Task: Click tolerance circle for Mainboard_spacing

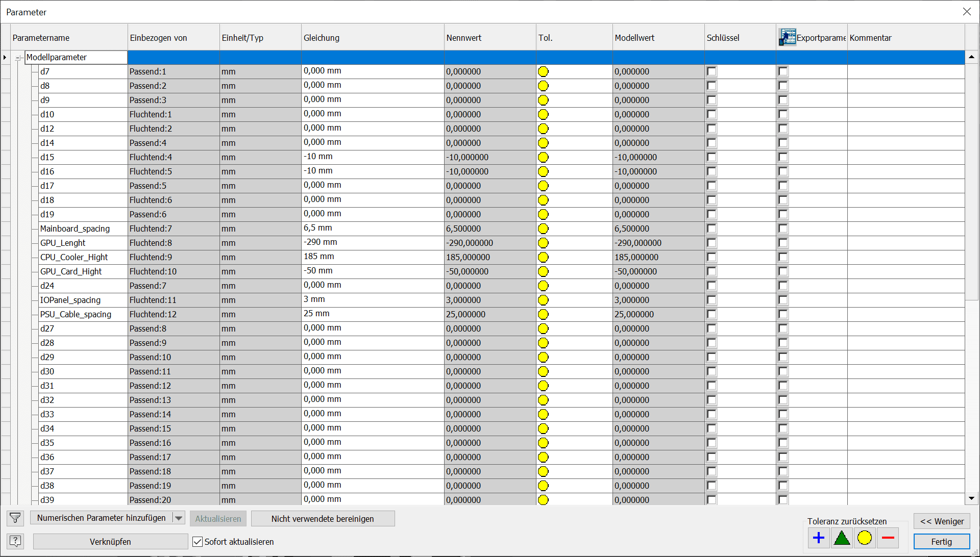Action: click(543, 229)
